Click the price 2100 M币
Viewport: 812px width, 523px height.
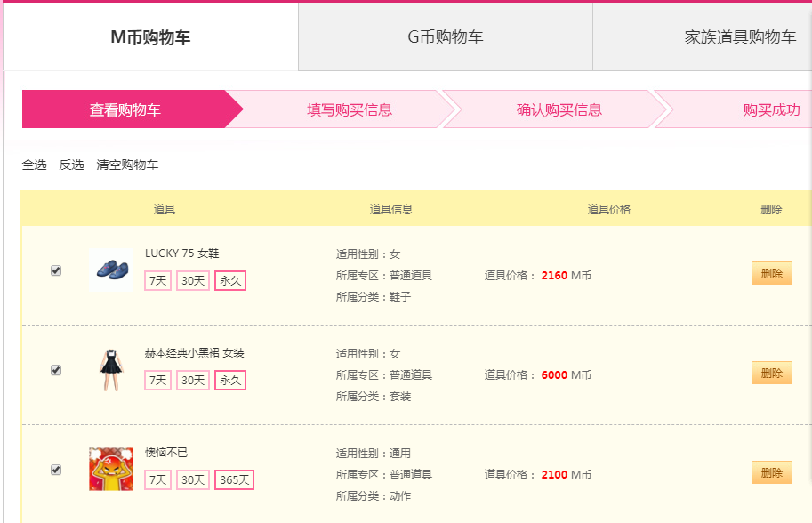click(x=566, y=474)
